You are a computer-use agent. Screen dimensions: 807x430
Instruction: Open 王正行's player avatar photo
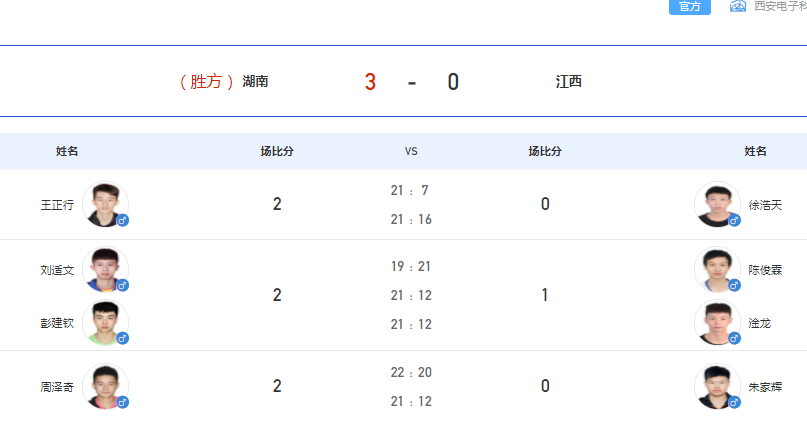106,204
